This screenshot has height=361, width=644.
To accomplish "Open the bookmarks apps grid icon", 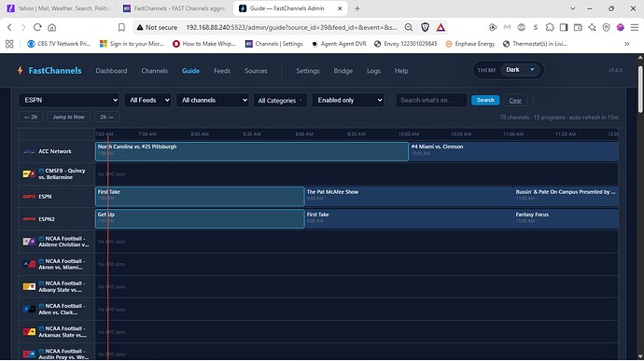I will click(x=9, y=44).
